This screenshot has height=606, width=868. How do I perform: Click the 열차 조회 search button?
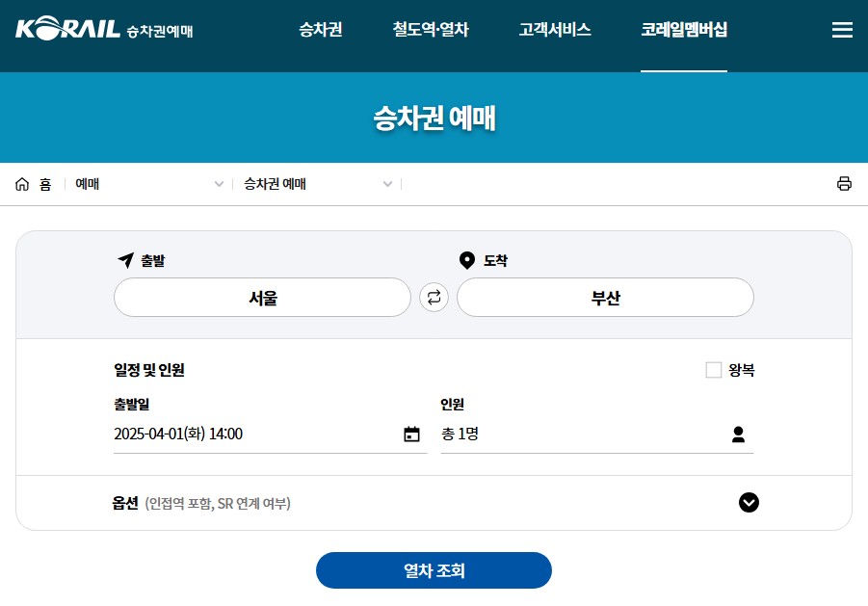[x=434, y=570]
